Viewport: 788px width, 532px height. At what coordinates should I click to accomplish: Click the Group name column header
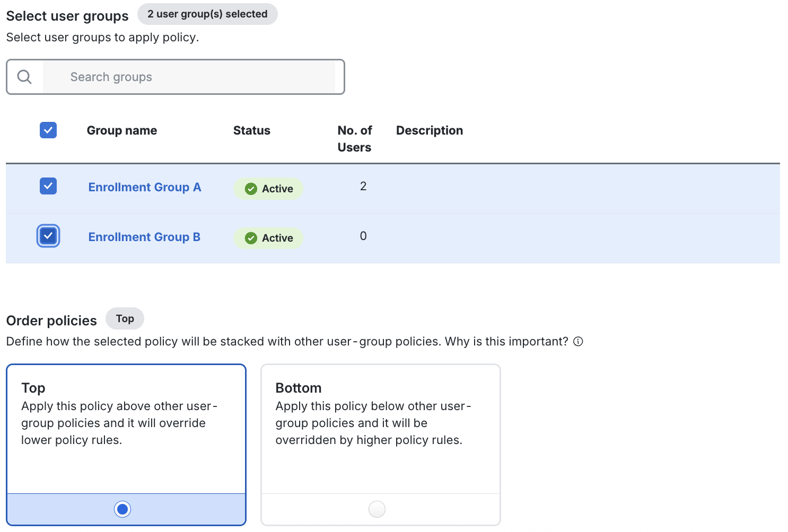[121, 130]
